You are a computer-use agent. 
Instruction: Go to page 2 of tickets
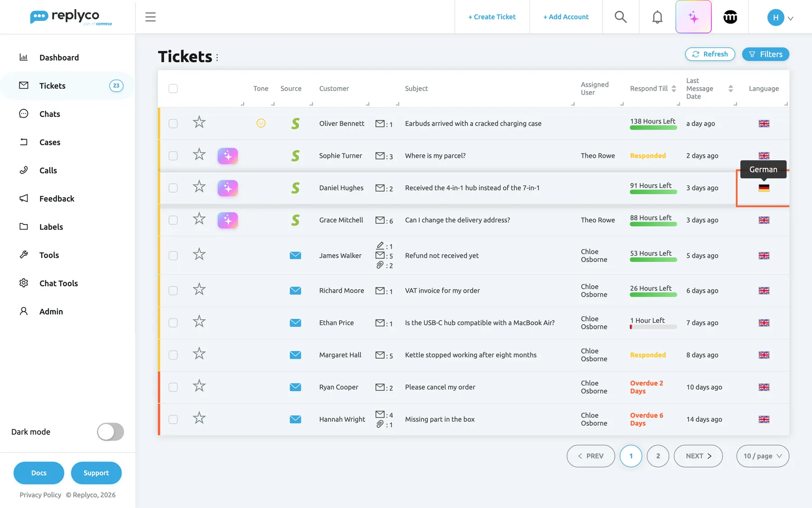point(658,456)
